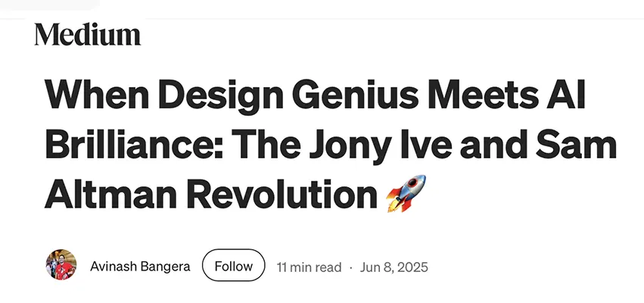Click the word Altman in the headline

coord(112,194)
